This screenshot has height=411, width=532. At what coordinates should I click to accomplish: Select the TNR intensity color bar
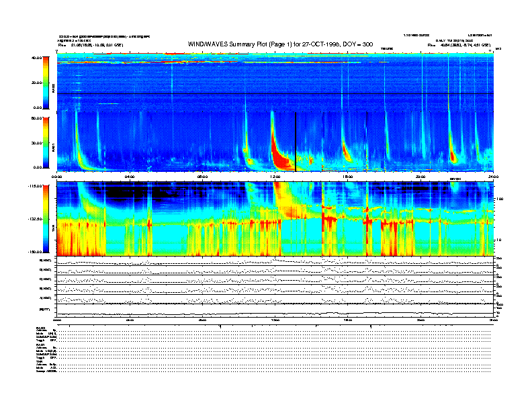pos(46,219)
